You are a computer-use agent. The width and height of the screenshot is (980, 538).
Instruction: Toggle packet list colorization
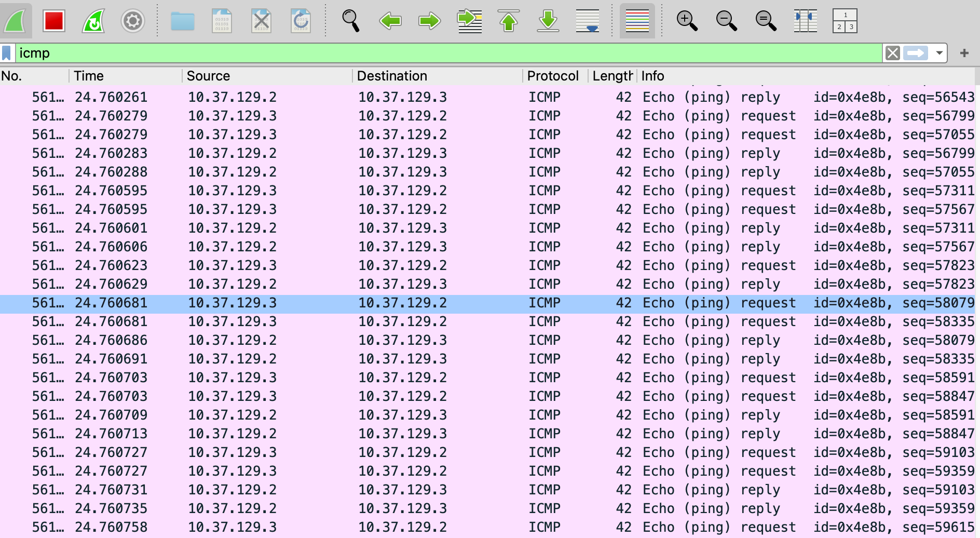click(637, 21)
